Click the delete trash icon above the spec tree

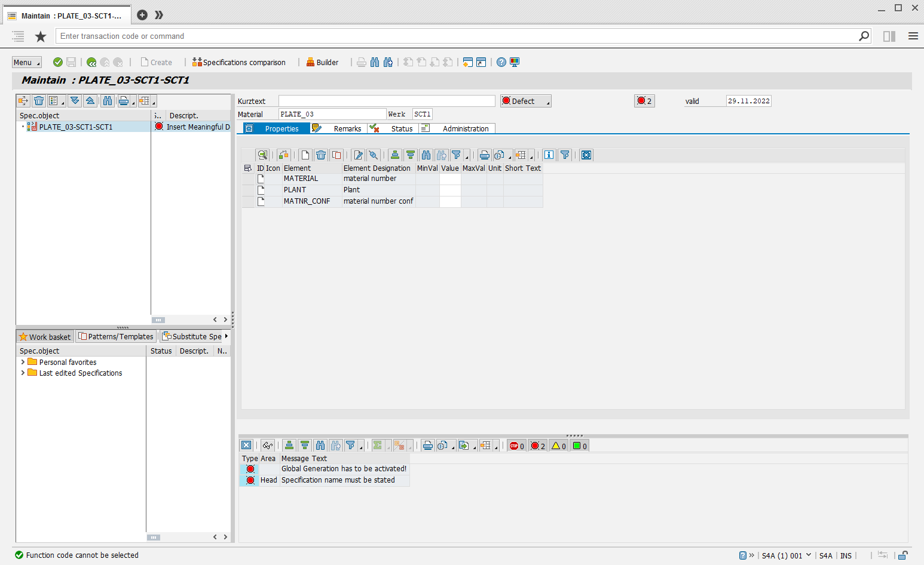pyautogui.click(x=39, y=100)
